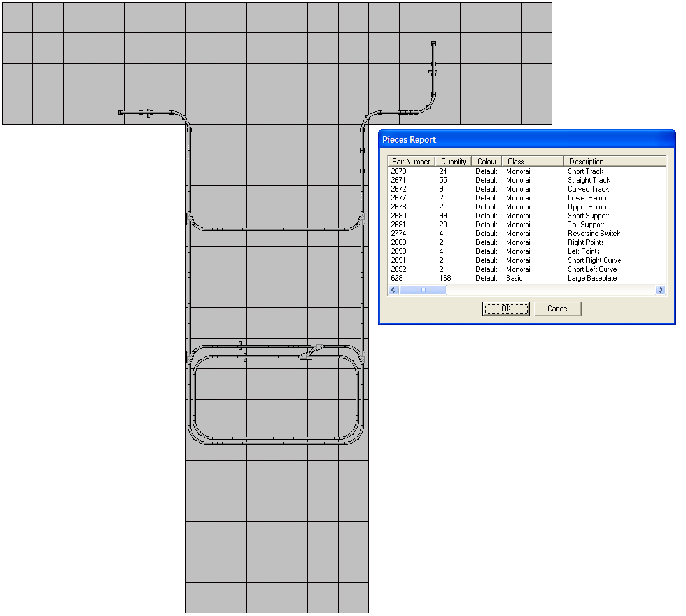Click the Left Points description
686x616 pixels.
[584, 251]
